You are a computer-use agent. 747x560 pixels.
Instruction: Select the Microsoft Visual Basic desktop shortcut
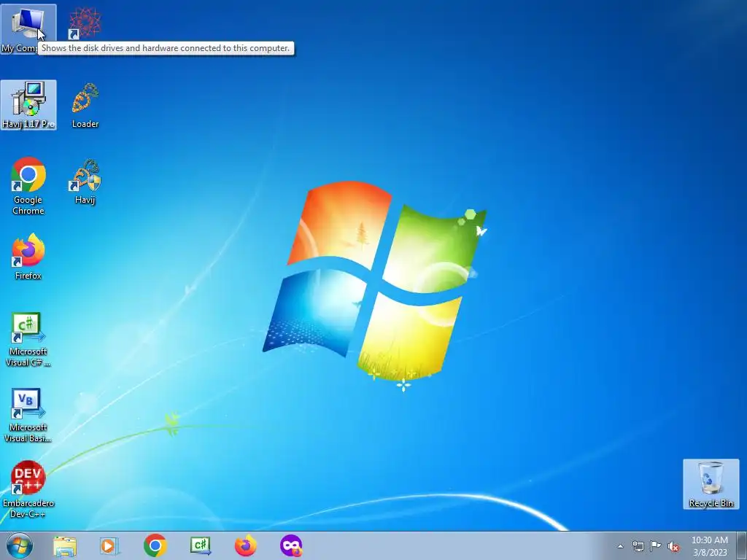click(x=28, y=415)
